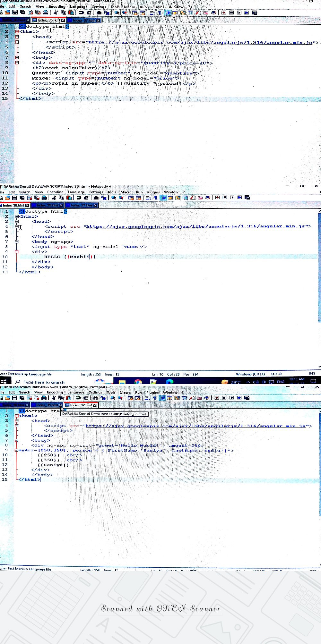Image resolution: width=321 pixels, height=644 pixels.
Task: Toggle Show All Characters (¶) in Index_36.html toolbar
Action: point(156,198)
